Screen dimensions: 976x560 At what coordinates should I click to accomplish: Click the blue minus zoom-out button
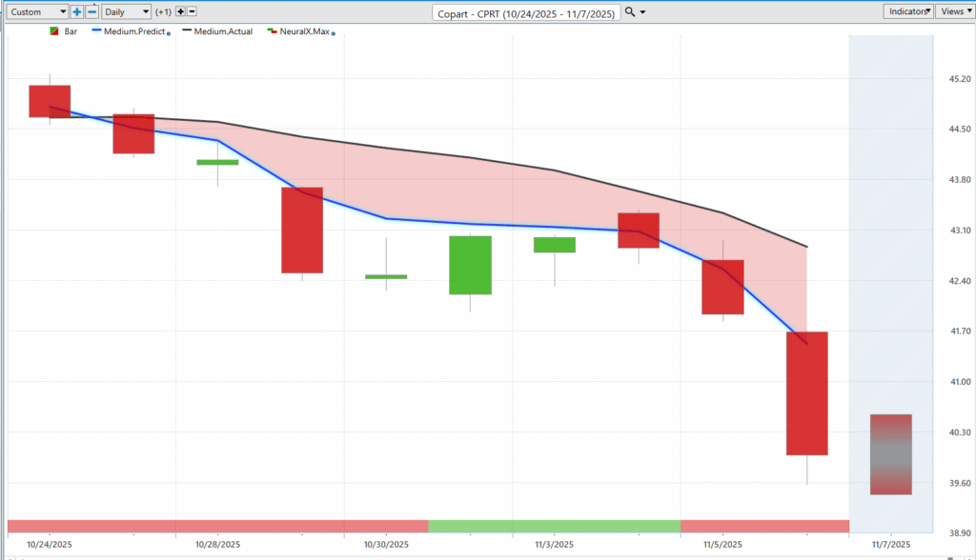(x=91, y=11)
